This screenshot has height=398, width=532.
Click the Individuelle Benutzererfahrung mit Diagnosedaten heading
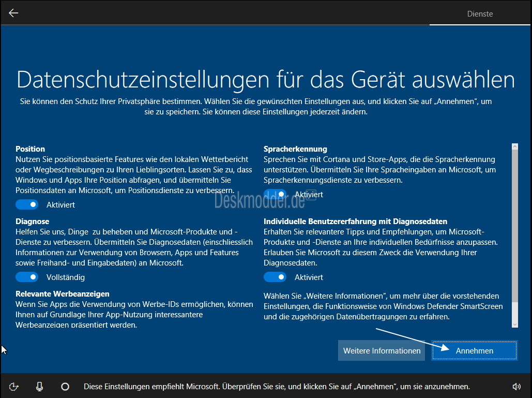(355, 222)
